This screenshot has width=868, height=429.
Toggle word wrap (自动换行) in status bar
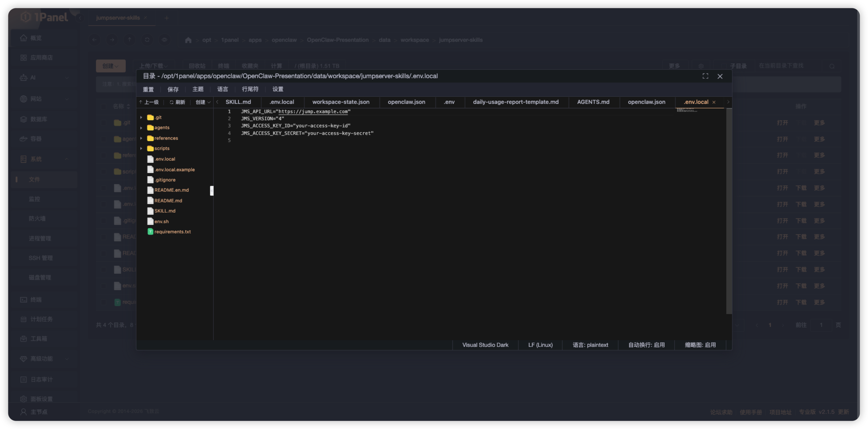646,345
